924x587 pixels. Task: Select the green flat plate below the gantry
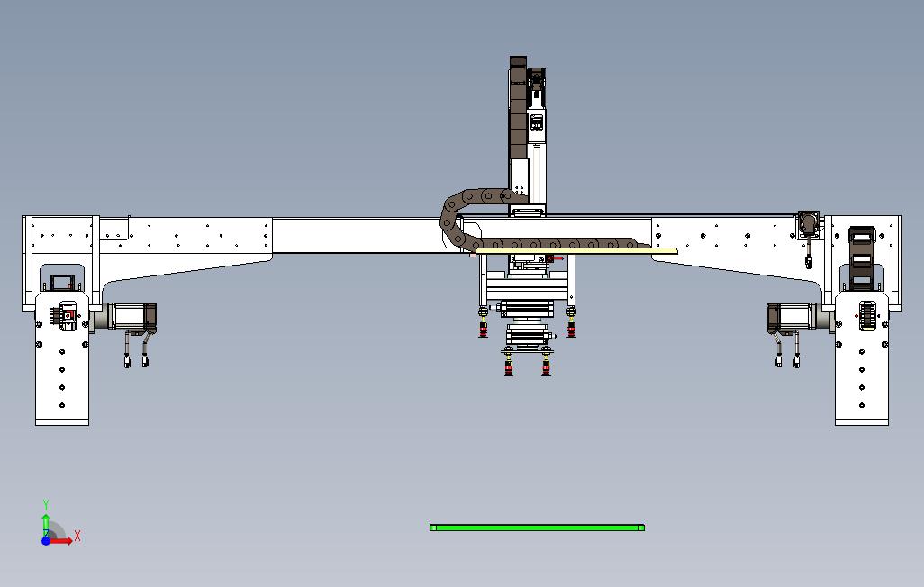[x=537, y=528]
